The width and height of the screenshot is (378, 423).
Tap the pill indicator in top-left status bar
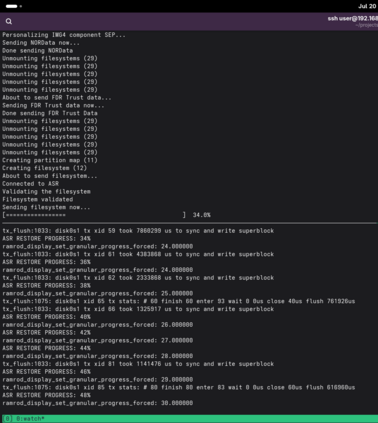[11, 6]
